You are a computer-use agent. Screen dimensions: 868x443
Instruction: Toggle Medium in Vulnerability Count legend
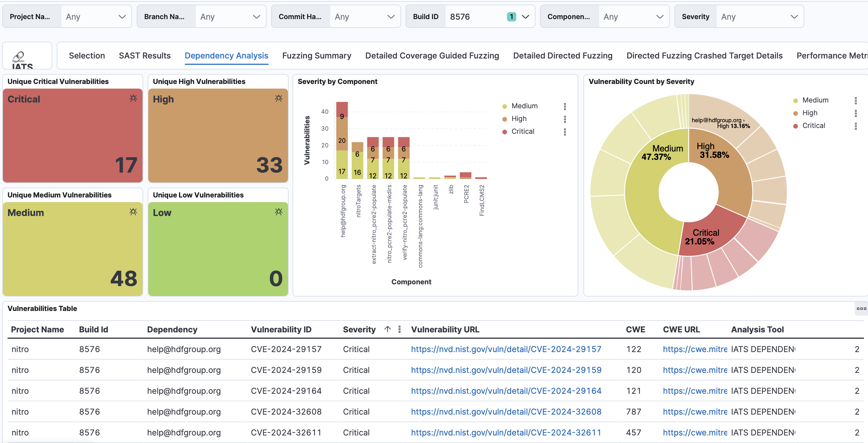pyautogui.click(x=815, y=100)
